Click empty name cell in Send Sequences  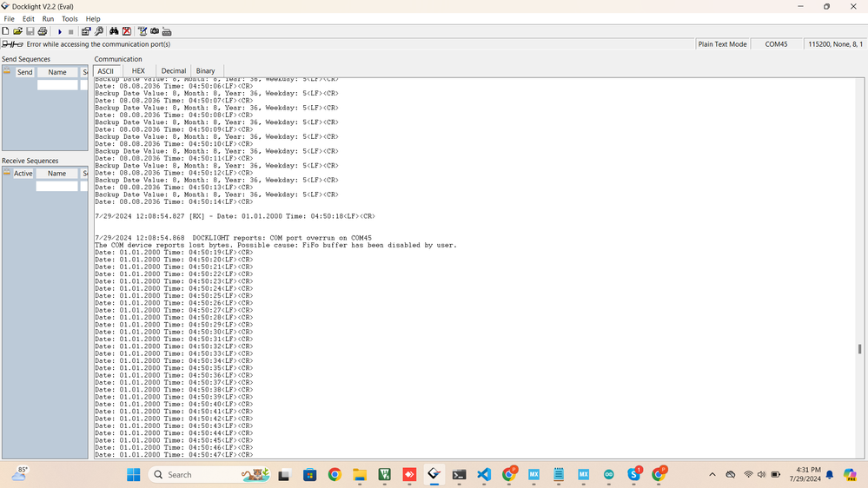(57, 84)
